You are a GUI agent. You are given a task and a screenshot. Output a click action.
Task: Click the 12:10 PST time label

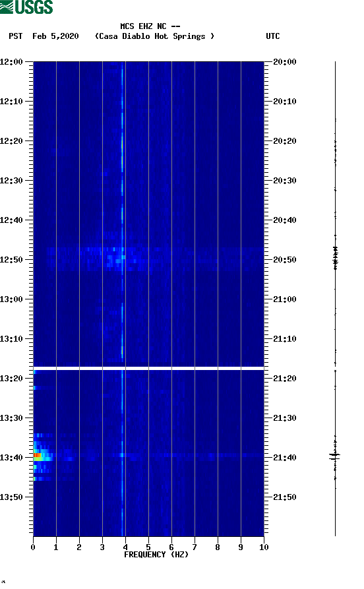tap(11, 102)
